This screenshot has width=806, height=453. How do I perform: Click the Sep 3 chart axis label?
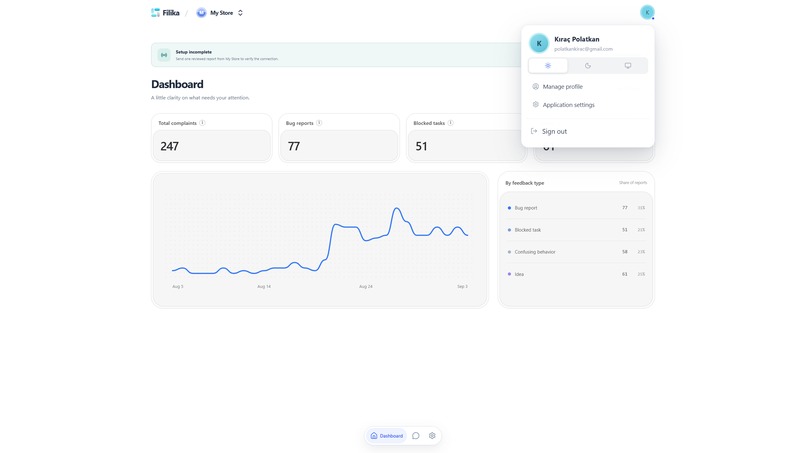pos(463,286)
